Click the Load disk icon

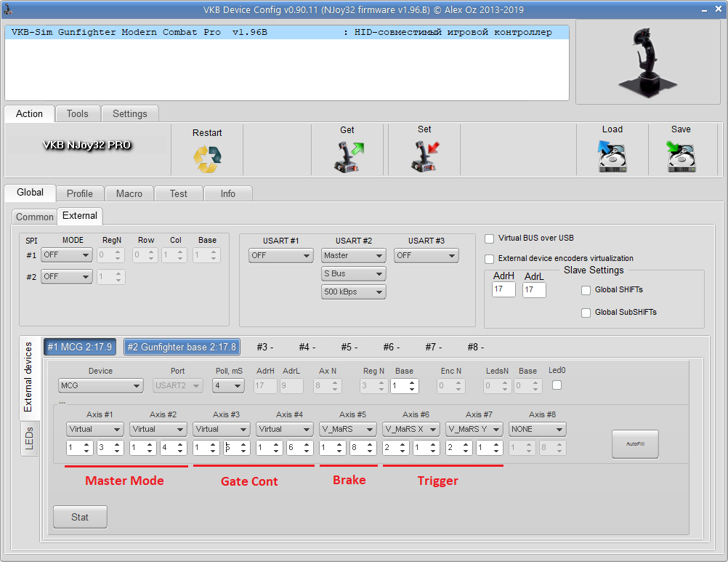tap(612, 157)
